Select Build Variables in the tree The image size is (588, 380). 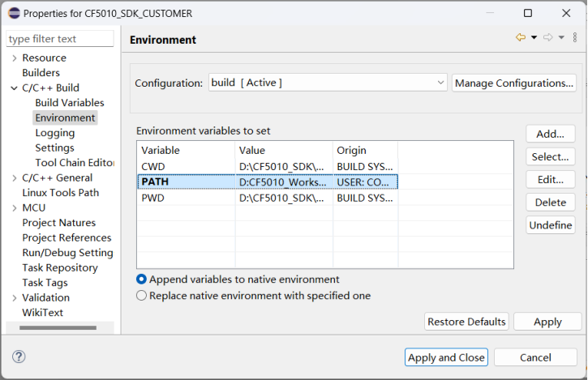tap(70, 103)
